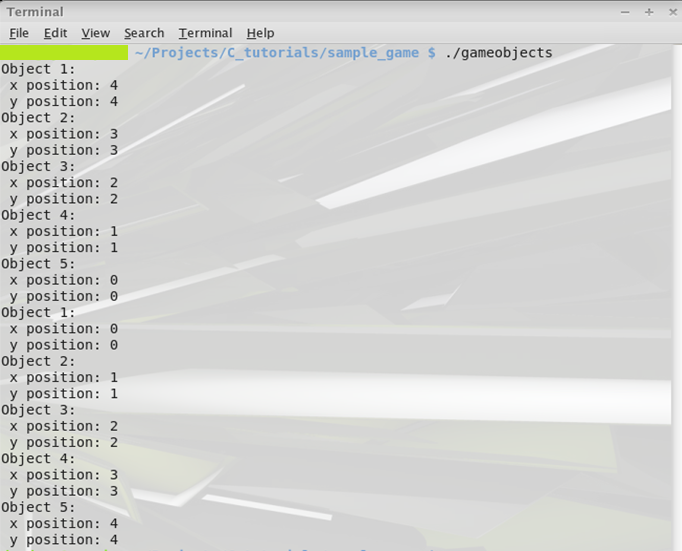The height and width of the screenshot is (551, 682).
Task: Click the dollar sign prompt symbol
Action: pyautogui.click(x=431, y=53)
